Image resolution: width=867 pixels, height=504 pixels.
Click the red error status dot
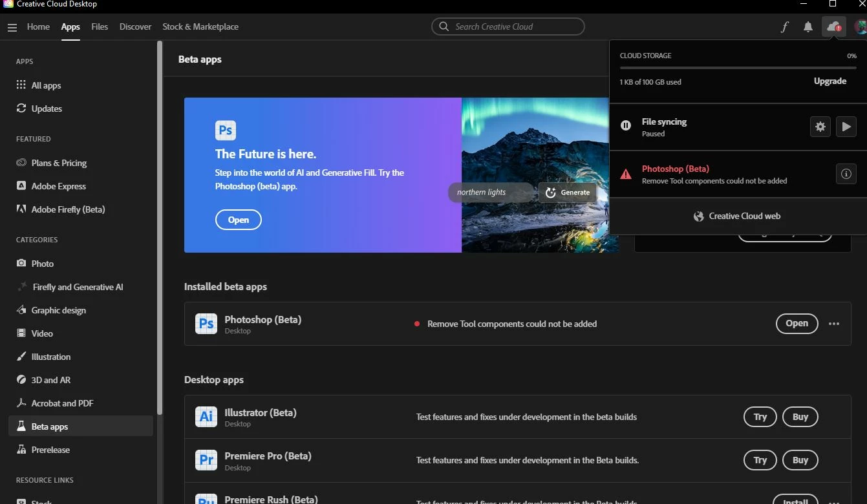[417, 324]
